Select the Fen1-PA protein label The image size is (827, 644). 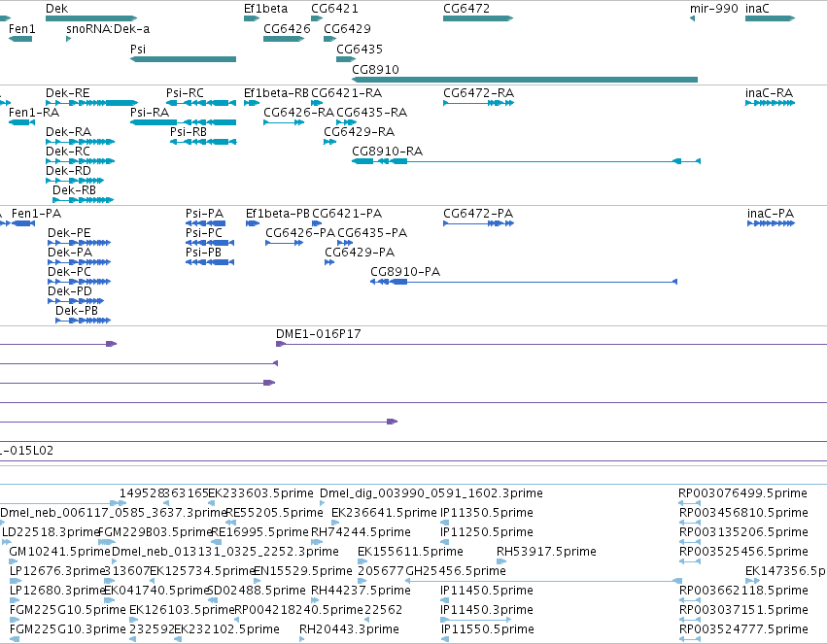[36, 214]
